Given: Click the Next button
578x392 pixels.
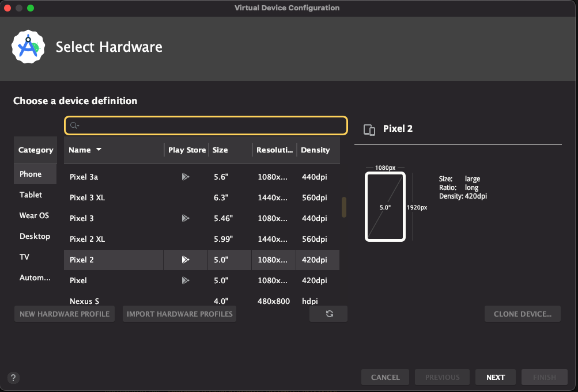Looking at the screenshot, I should (x=496, y=377).
